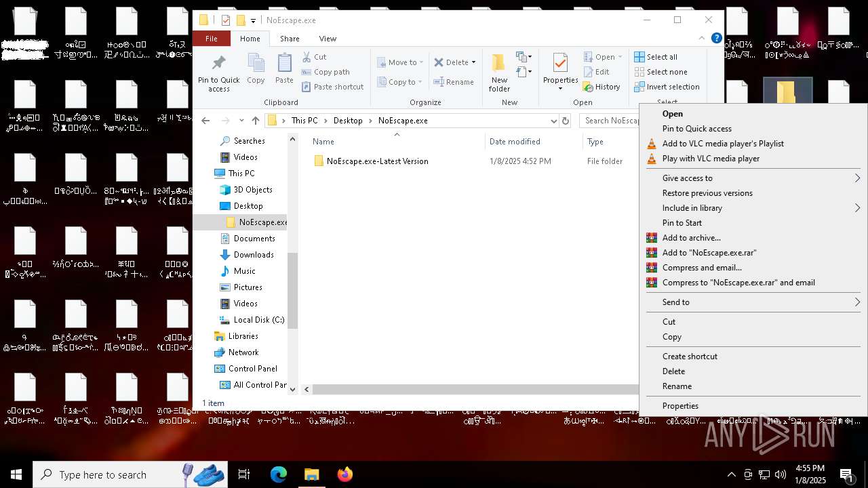The image size is (868, 488).
Task: Expand the Give access to submenu
Action: click(753, 178)
